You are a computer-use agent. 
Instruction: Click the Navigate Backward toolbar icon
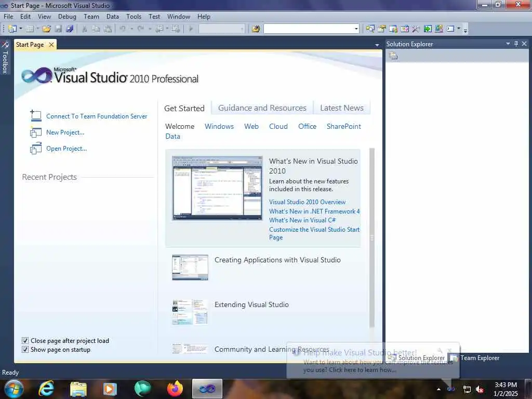tap(159, 29)
